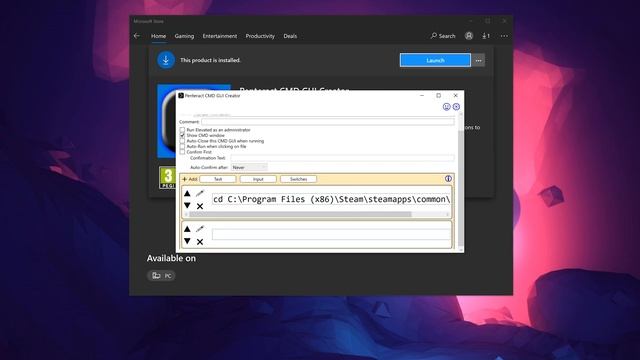This screenshot has width=640, height=360.
Task: Open Microsoft Store downloads indicator
Action: coord(486,36)
